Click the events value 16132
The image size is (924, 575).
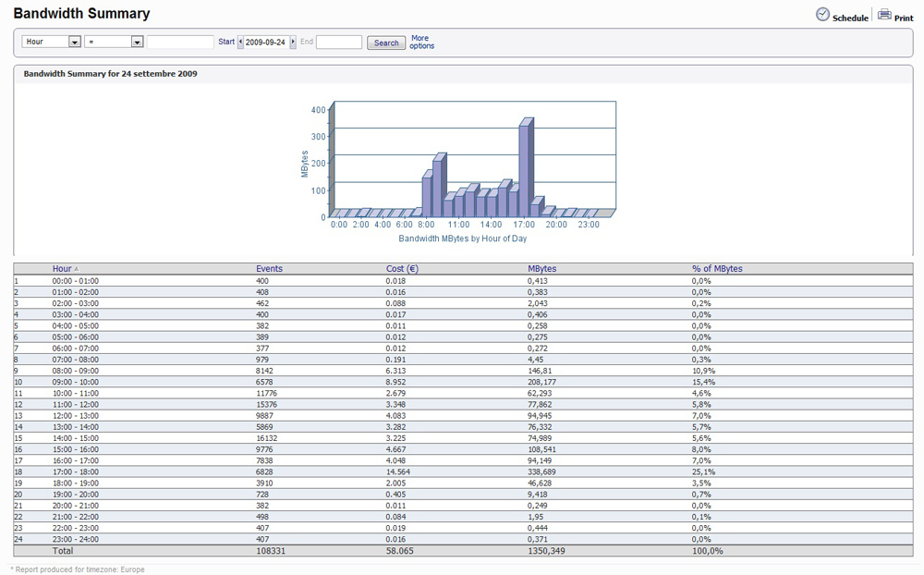[x=266, y=438]
